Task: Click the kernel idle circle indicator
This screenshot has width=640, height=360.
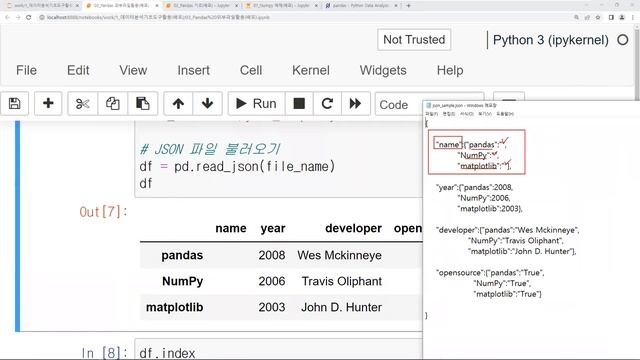Action: [622, 40]
